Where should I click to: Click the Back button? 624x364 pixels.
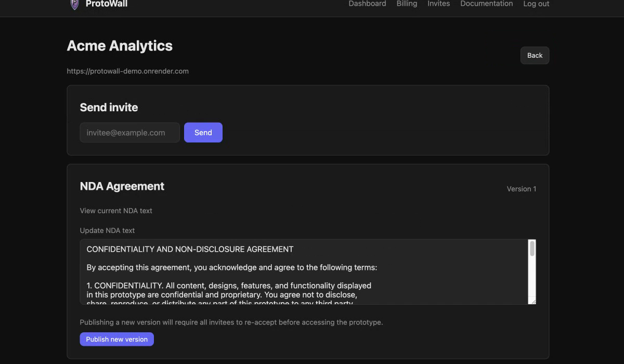[535, 55]
